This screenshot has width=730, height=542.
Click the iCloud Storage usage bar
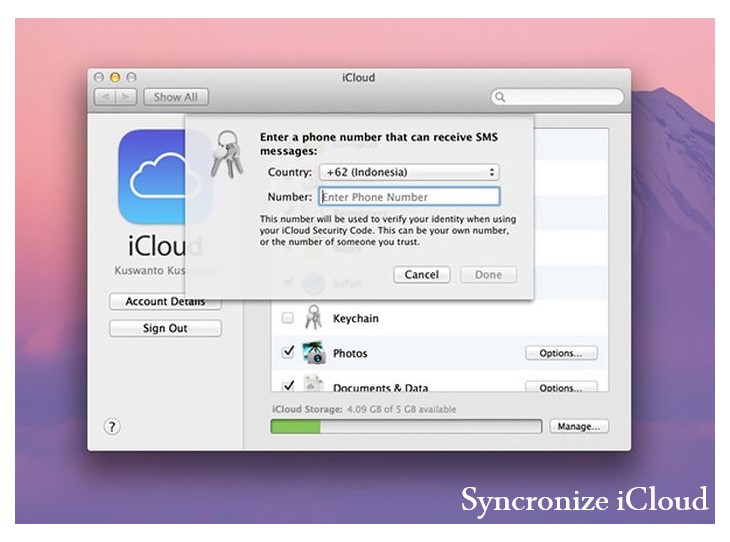click(x=406, y=427)
